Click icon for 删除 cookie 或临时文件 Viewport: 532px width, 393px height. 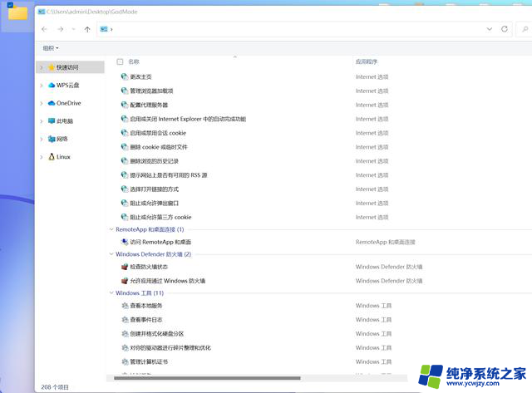tap(125, 147)
